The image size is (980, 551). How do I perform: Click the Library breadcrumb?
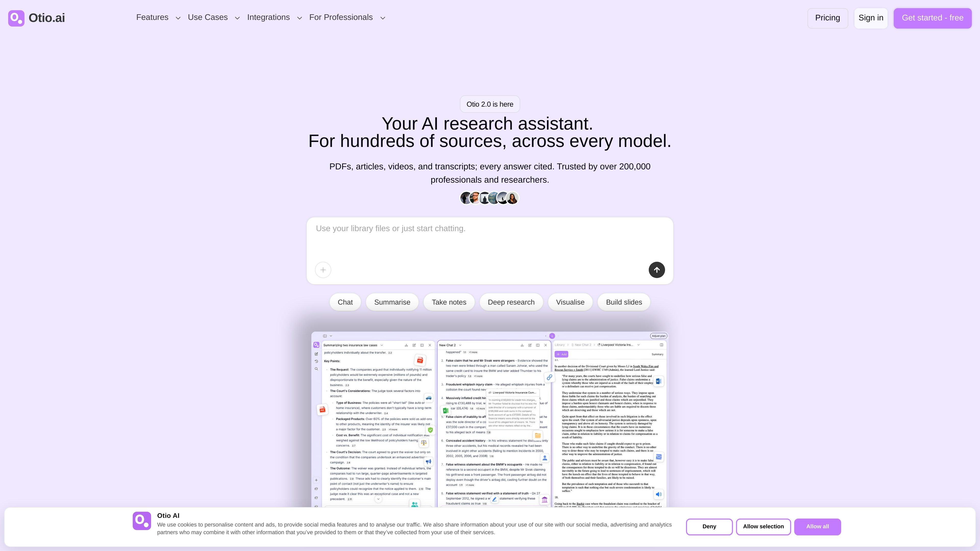[560, 345]
